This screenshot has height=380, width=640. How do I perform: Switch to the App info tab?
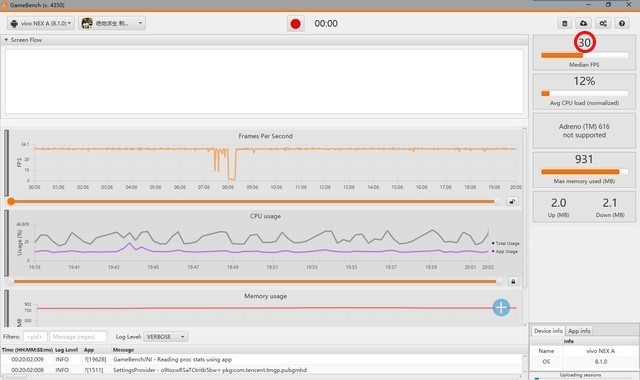[579, 331]
